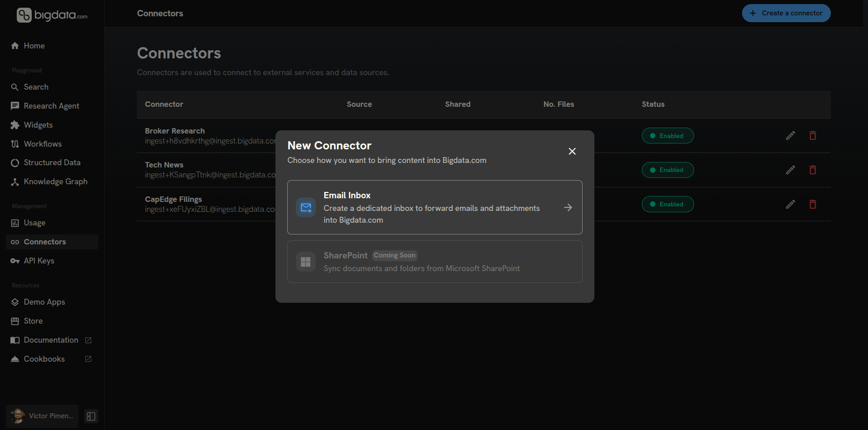Click the Connector column header

[164, 104]
